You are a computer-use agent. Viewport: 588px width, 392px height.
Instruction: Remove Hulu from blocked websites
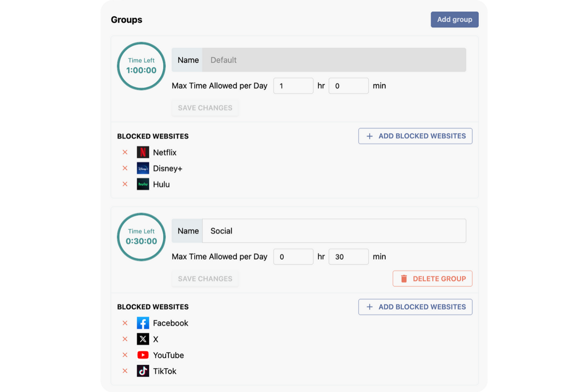point(125,184)
